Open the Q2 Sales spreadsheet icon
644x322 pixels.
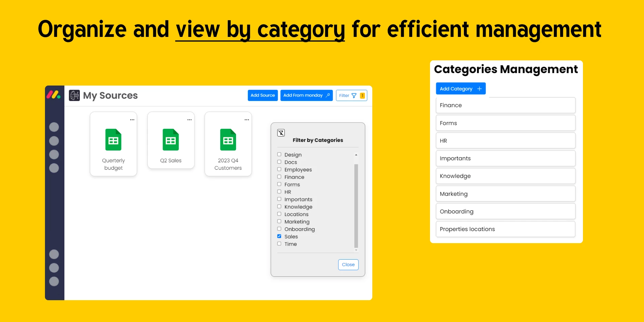171,140
